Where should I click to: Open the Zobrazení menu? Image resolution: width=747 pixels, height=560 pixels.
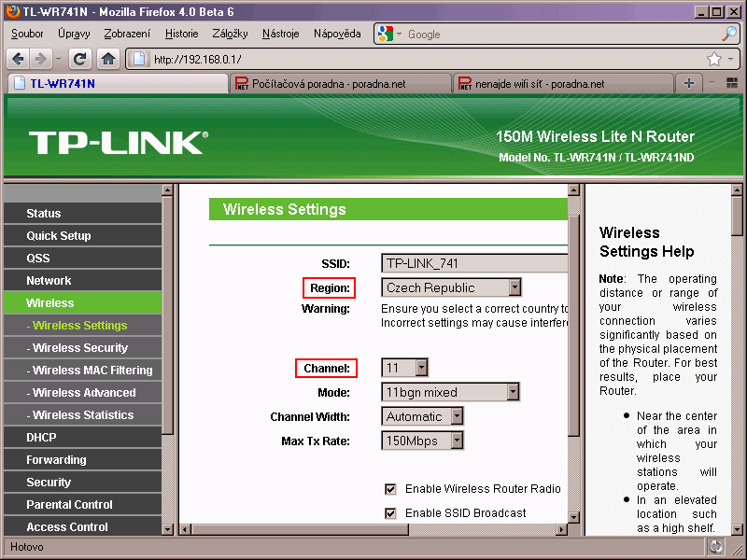[127, 34]
